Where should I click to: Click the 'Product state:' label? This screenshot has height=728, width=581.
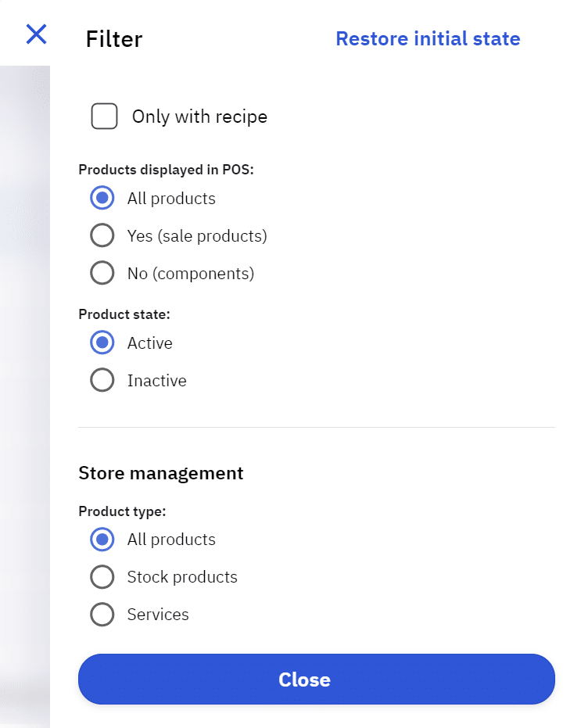[124, 314]
